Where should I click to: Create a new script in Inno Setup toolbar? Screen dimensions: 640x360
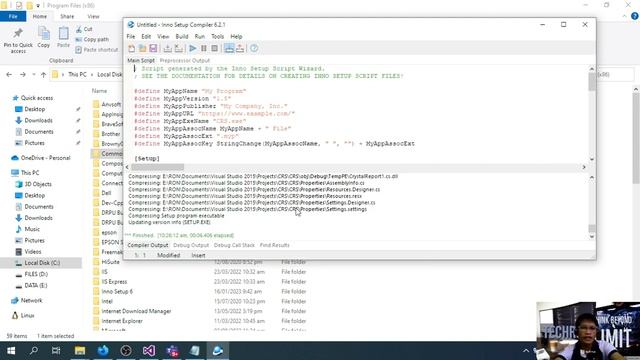pyautogui.click(x=131, y=49)
